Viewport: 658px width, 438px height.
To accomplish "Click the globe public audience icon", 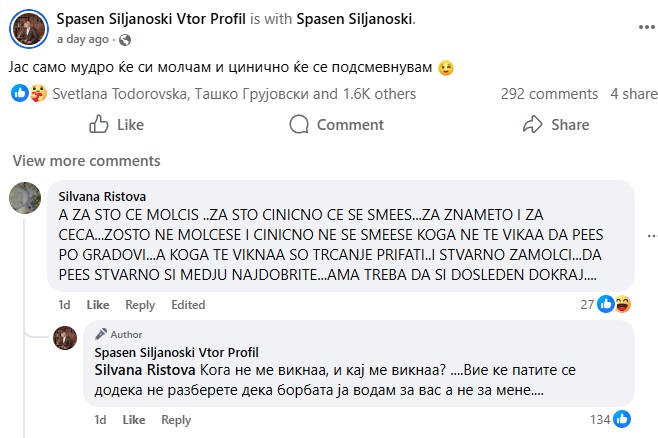I will point(125,40).
